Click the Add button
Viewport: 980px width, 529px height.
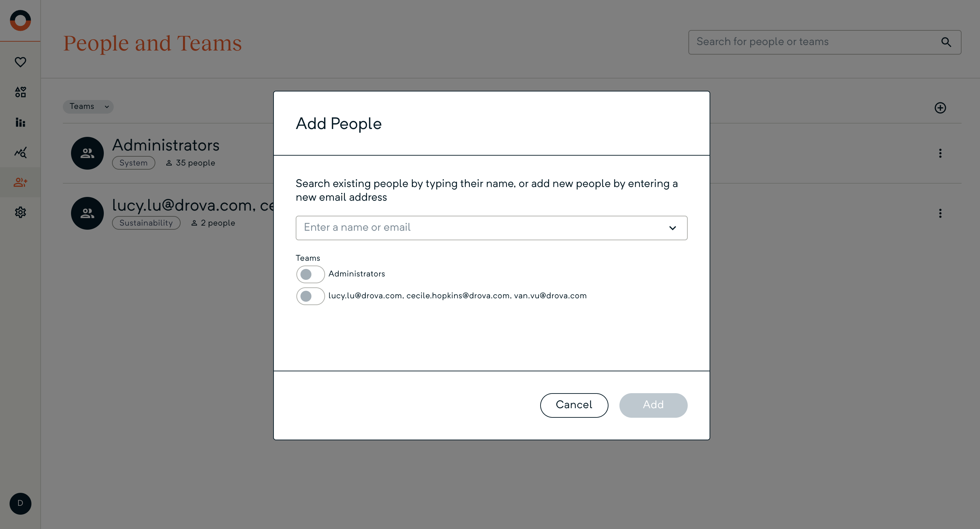[x=653, y=405]
